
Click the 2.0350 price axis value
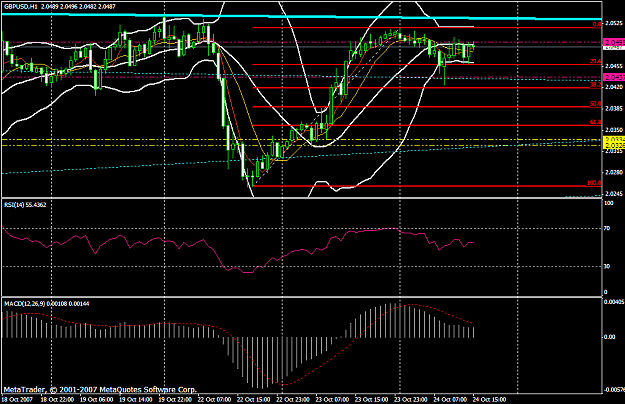point(614,130)
